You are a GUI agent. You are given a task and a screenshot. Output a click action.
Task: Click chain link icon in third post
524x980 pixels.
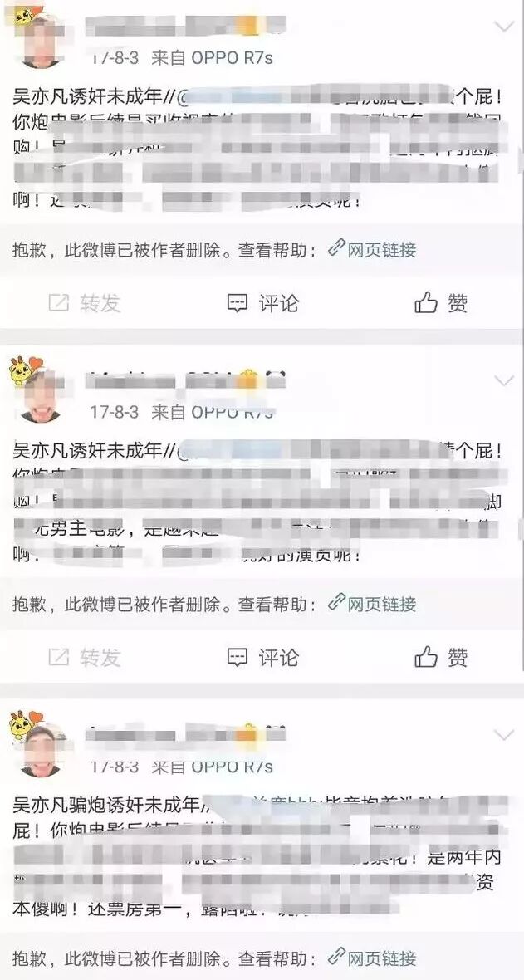pyautogui.click(x=336, y=957)
